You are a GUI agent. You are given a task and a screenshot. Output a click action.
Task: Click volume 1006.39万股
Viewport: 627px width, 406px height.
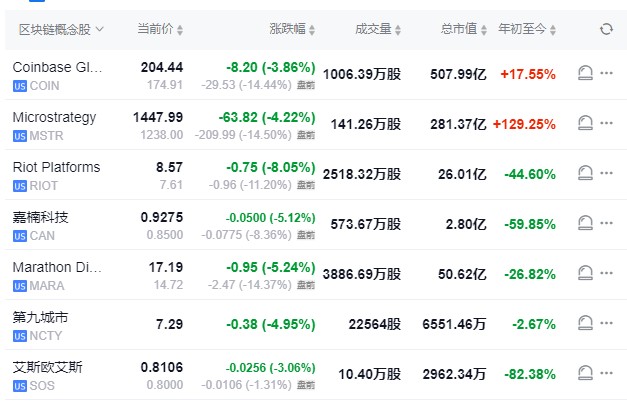[x=362, y=74]
